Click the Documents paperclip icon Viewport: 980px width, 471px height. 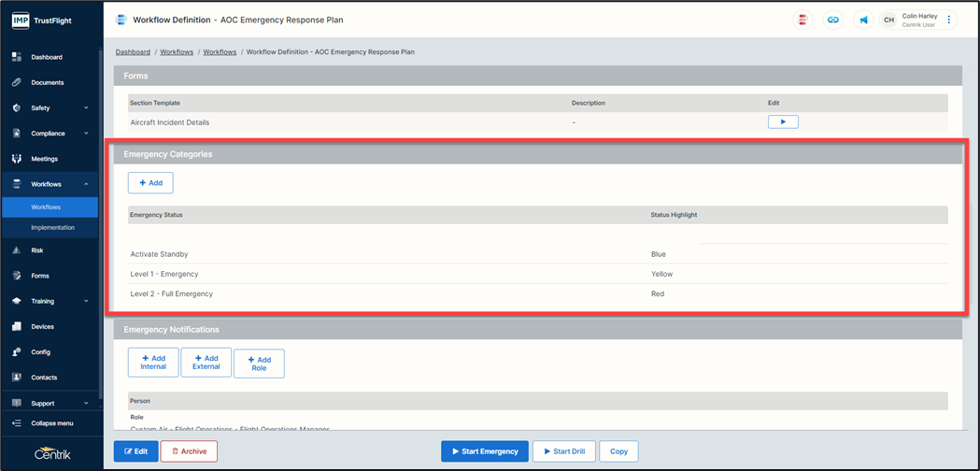pos(16,82)
